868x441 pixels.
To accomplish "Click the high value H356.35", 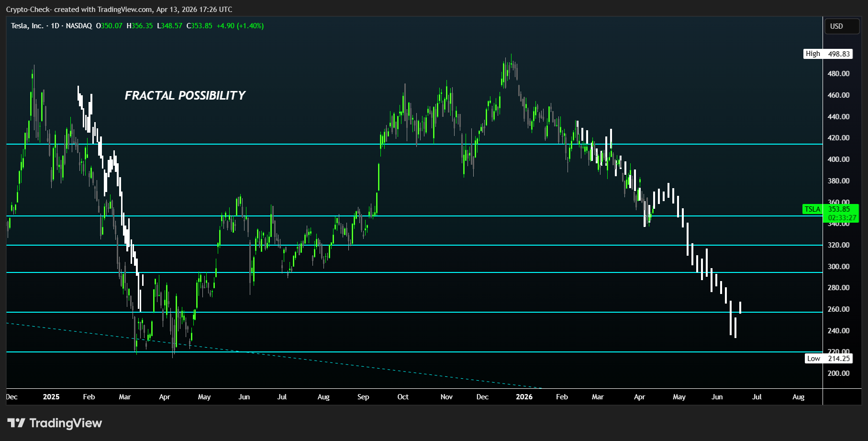I will click(x=140, y=26).
